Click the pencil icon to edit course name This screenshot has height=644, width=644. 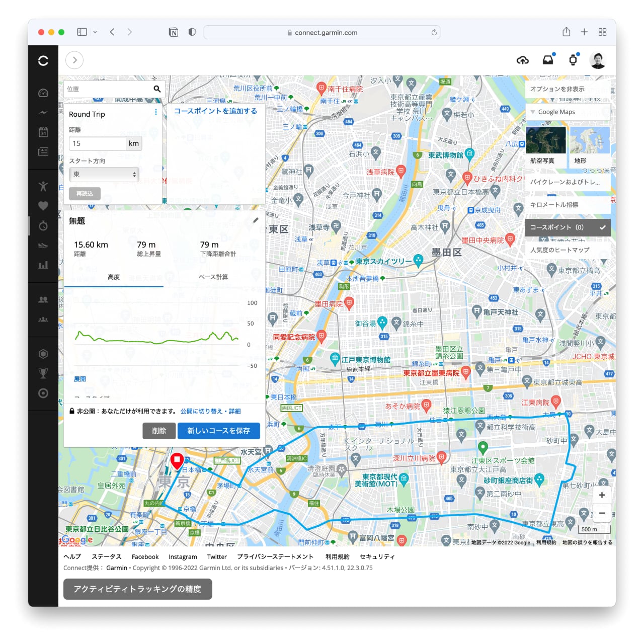tap(256, 220)
